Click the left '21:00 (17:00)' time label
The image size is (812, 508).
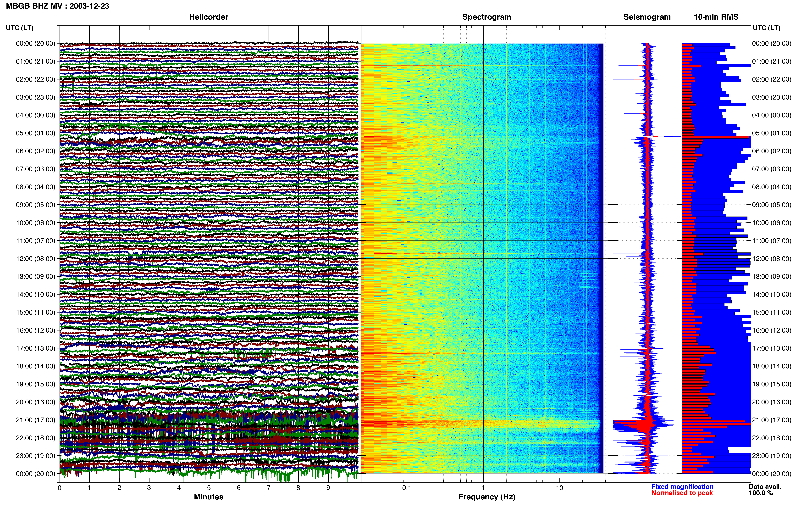(36, 420)
